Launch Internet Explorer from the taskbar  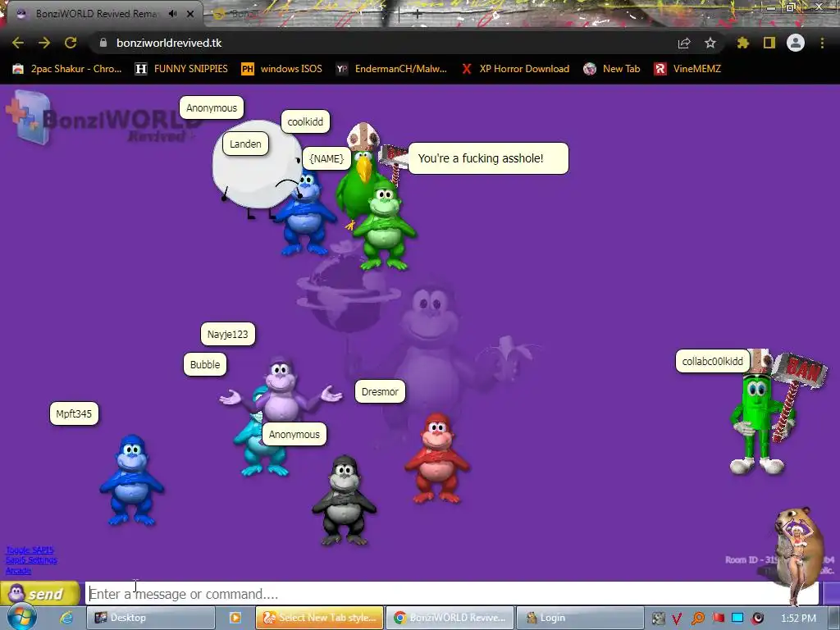pos(66,618)
